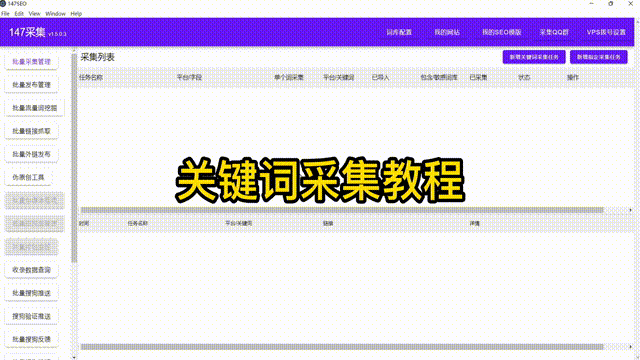Click the 已采集 column header
This screenshot has width=640, height=360.
click(x=478, y=77)
